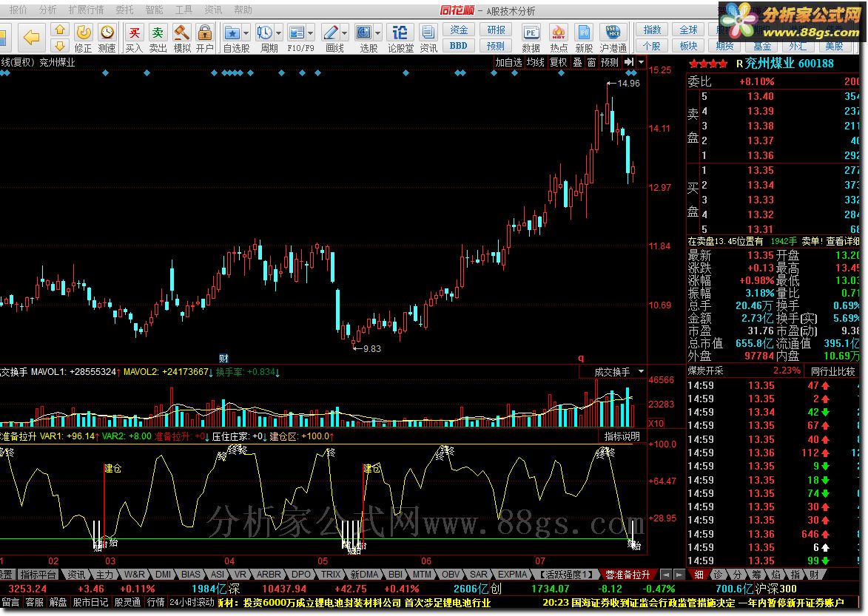The height and width of the screenshot is (616, 868).
Task: Open 同行业比较 industry comparison link
Action: point(832,371)
